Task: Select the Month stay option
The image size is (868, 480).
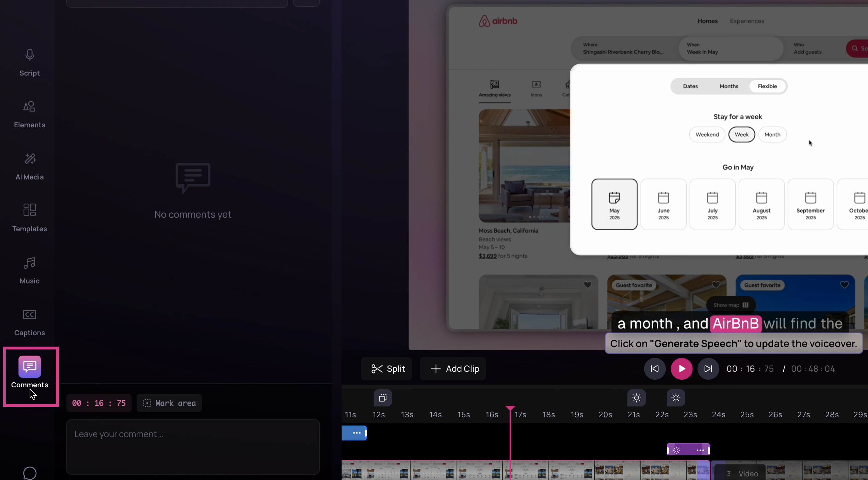Action: click(x=772, y=134)
